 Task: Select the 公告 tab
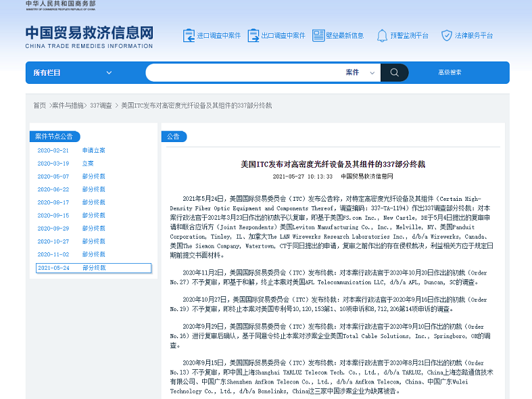click(x=174, y=137)
